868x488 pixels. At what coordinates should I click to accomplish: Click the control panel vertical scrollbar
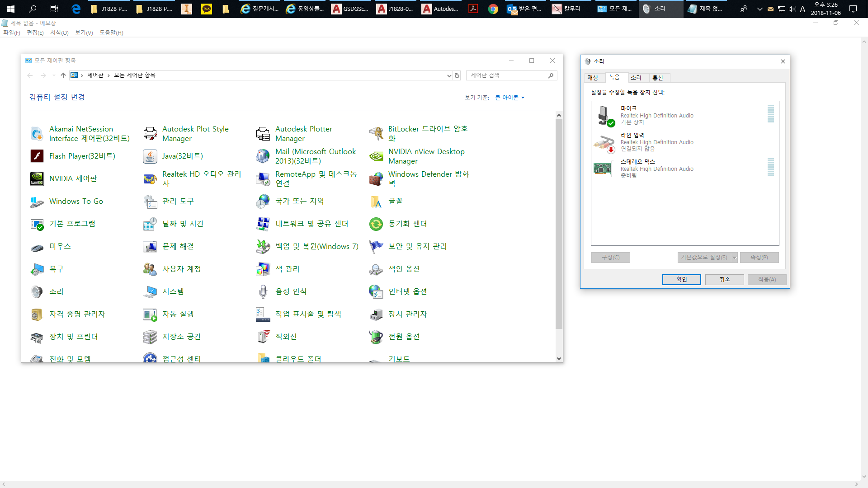click(559, 226)
